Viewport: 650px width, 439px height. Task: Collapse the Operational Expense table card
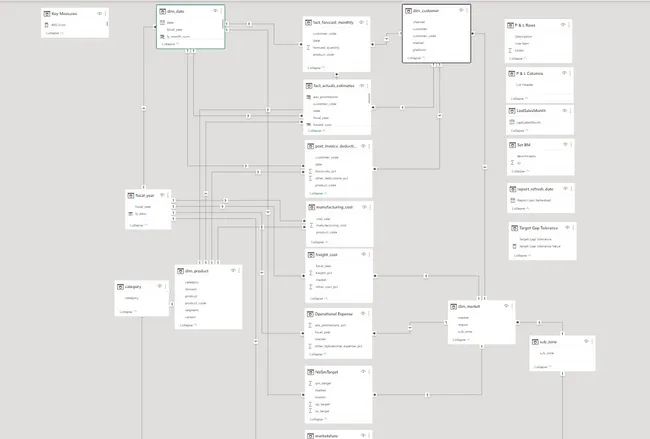(317, 354)
